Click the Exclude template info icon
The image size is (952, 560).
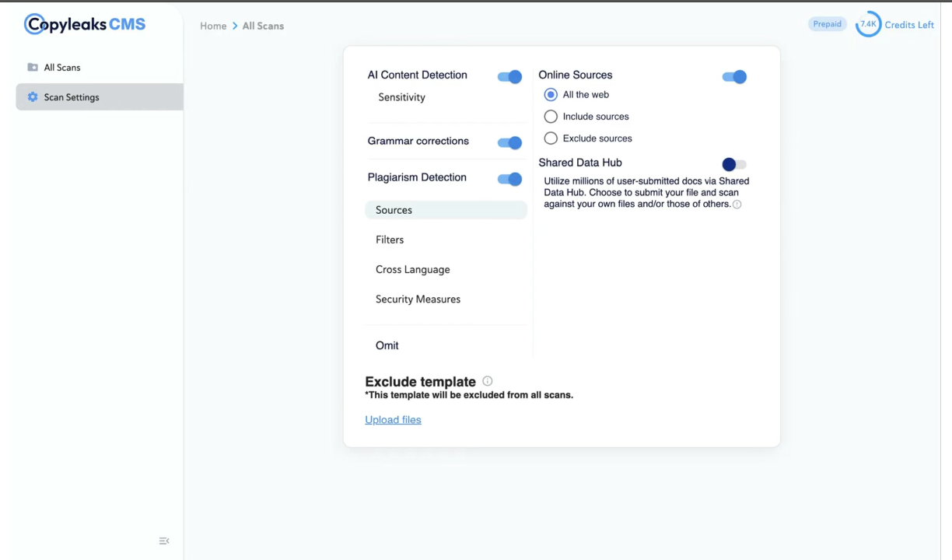[488, 381]
